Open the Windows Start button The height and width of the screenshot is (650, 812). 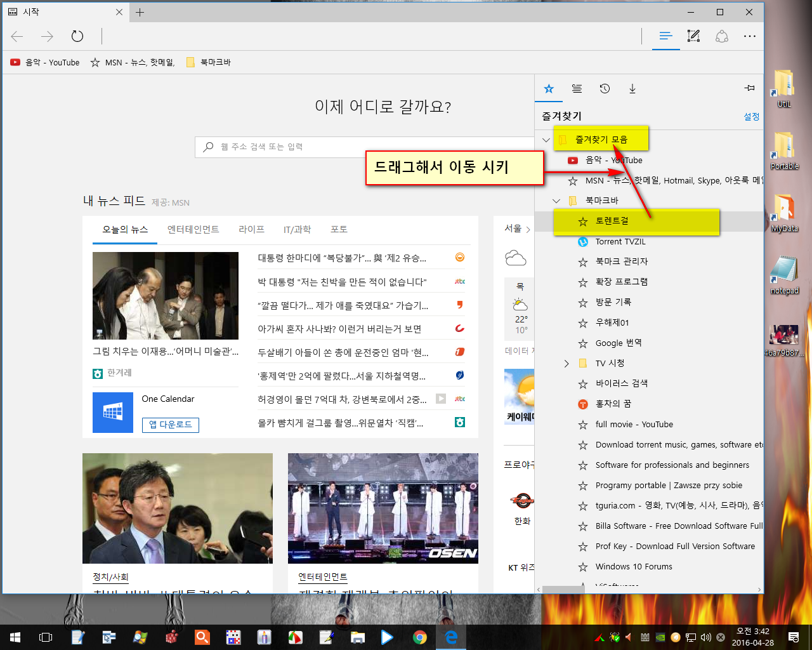15,637
